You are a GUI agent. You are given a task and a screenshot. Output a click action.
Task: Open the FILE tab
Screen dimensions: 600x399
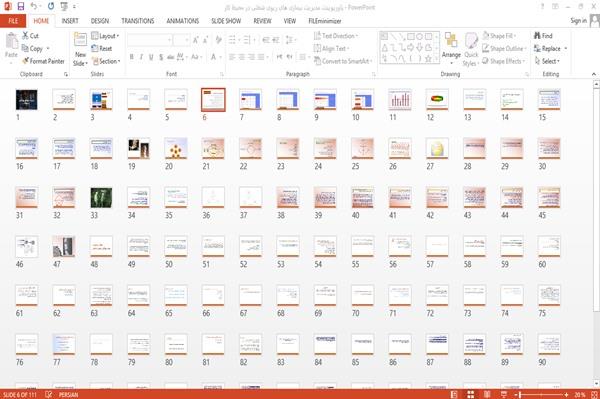(13, 21)
